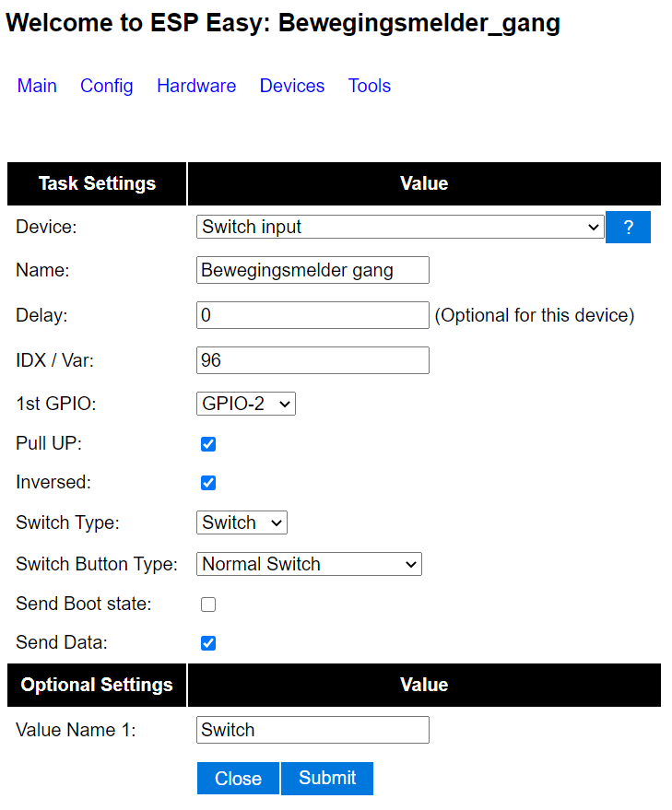Image resolution: width=672 pixels, height=810 pixels.
Task: Open the blue question mark help button
Action: (628, 227)
